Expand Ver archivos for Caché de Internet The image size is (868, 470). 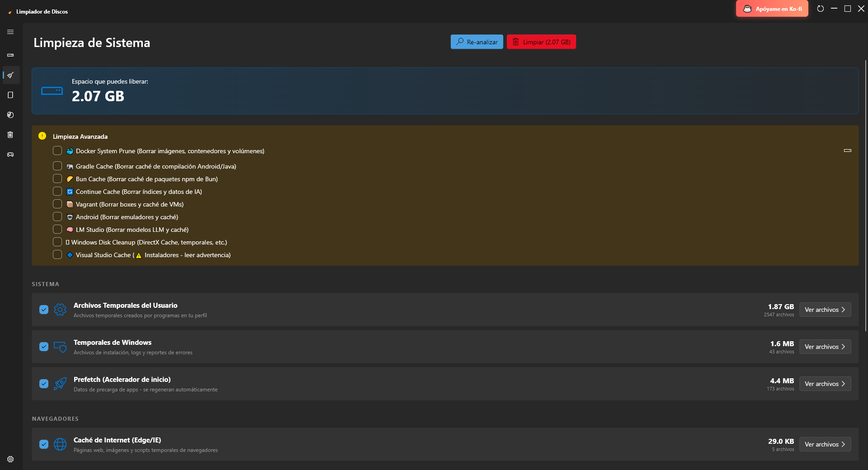coord(825,444)
